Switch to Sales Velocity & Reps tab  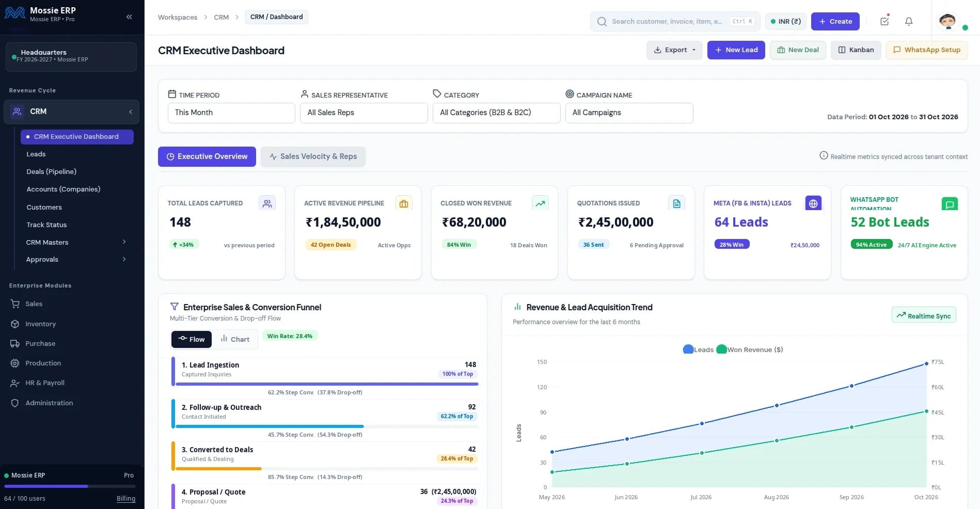[313, 156]
